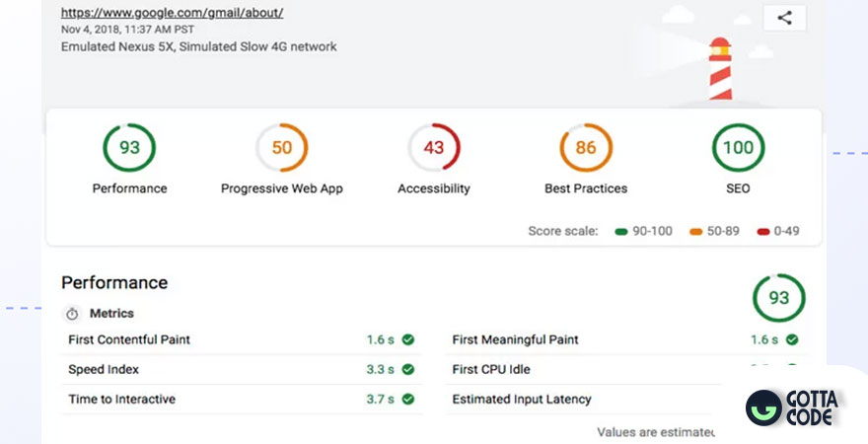Viewport: 868px width, 444px height.
Task: Click the share report icon
Action: coord(784,18)
